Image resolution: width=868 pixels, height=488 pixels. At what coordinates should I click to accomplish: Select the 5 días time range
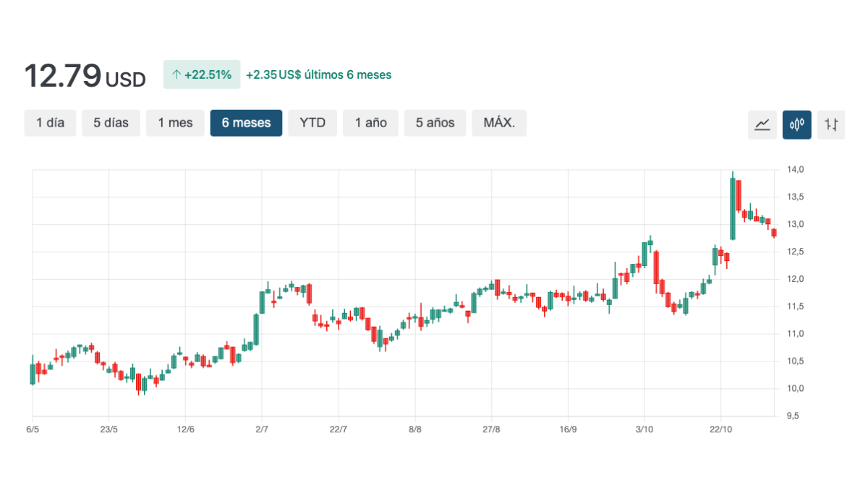111,123
